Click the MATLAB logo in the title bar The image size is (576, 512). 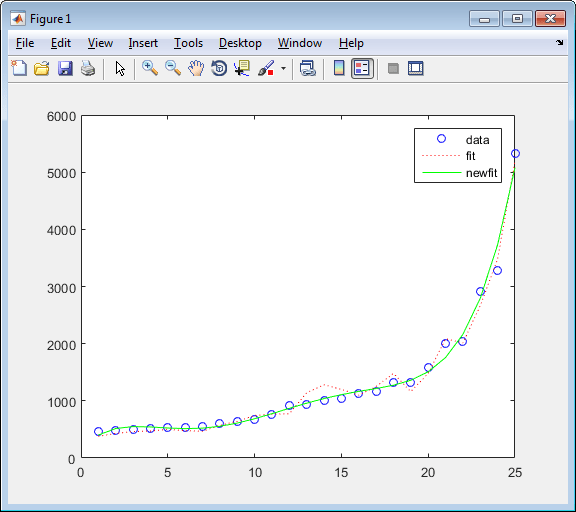click(18, 18)
